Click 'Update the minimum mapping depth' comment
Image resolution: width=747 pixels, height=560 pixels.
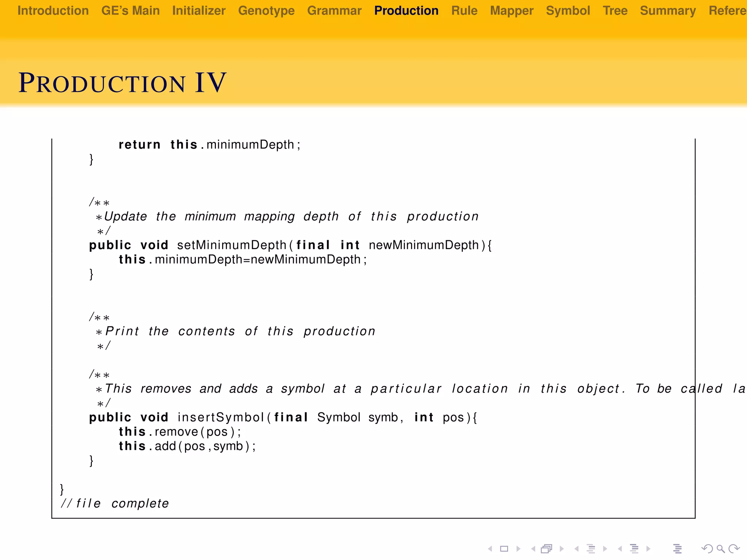click(x=287, y=217)
